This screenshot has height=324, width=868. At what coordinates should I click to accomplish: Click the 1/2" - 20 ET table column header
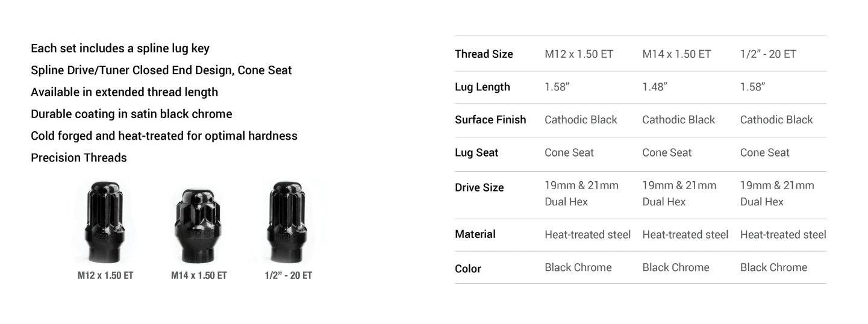click(x=768, y=54)
